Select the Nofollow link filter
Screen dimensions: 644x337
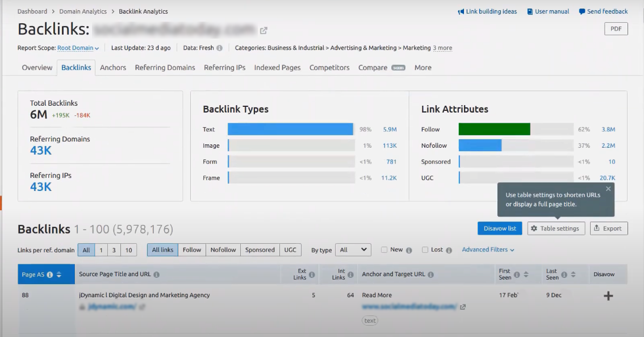(223, 250)
